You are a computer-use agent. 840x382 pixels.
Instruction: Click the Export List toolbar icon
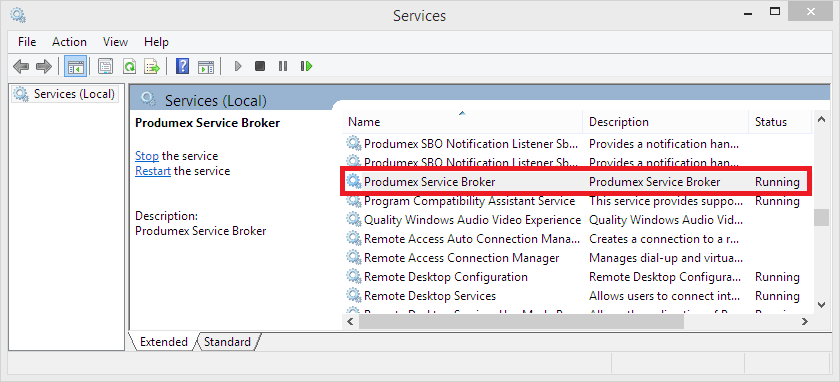coord(153,66)
